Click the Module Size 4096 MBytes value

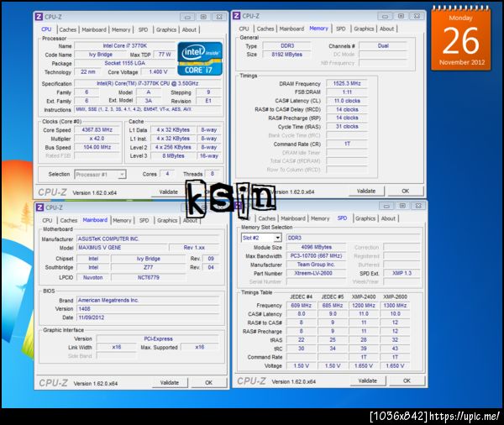tap(317, 247)
